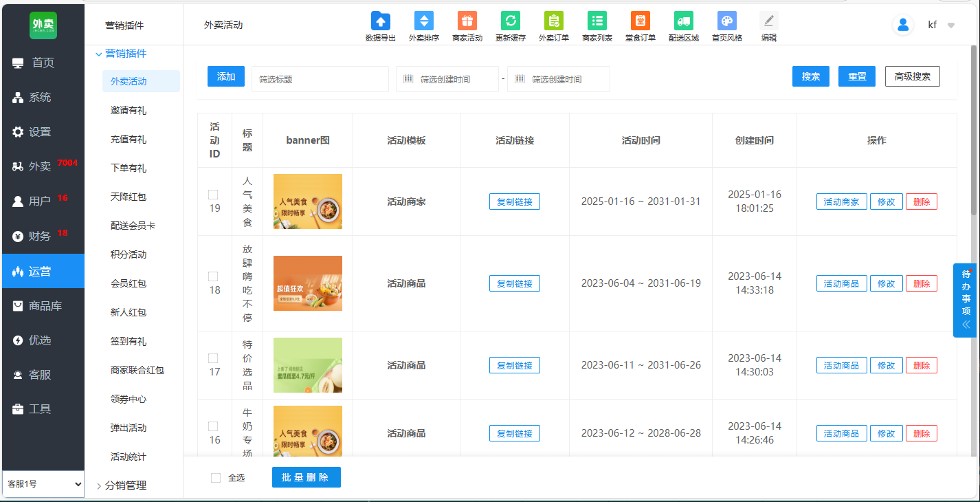This screenshot has height=502, width=980.
Task: Open the 客服1号 dropdown selector
Action: 43,484
